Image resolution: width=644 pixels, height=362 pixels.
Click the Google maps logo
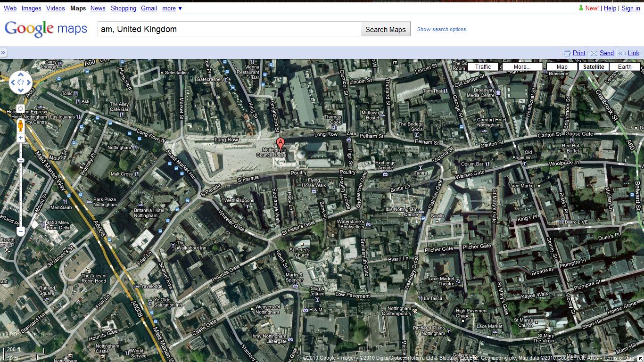(x=46, y=29)
